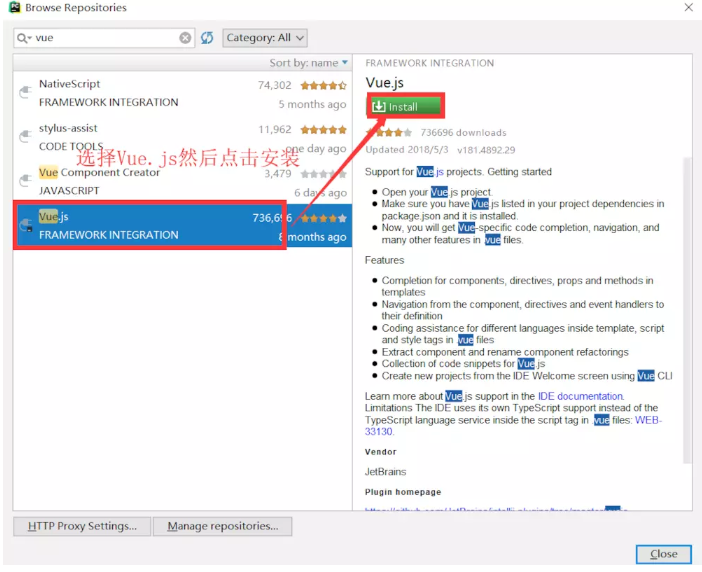Click the 11,962 download count

click(x=275, y=129)
